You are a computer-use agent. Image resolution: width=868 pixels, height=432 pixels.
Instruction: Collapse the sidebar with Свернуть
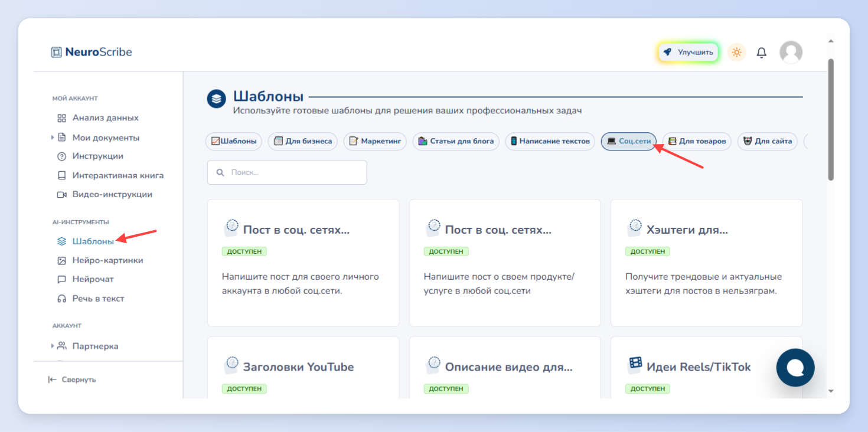72,380
